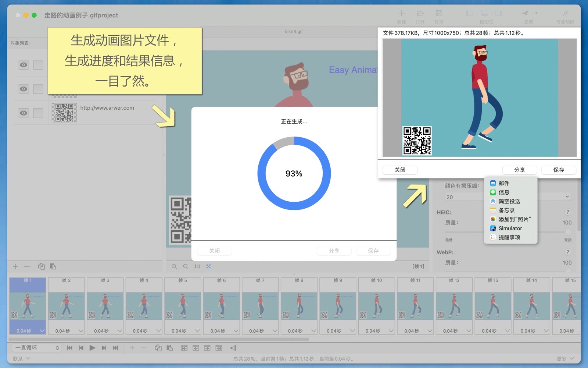The width and height of the screenshot is (588, 368).
Task: Open the 一直循环 loop mode dropdown
Action: (x=37, y=348)
